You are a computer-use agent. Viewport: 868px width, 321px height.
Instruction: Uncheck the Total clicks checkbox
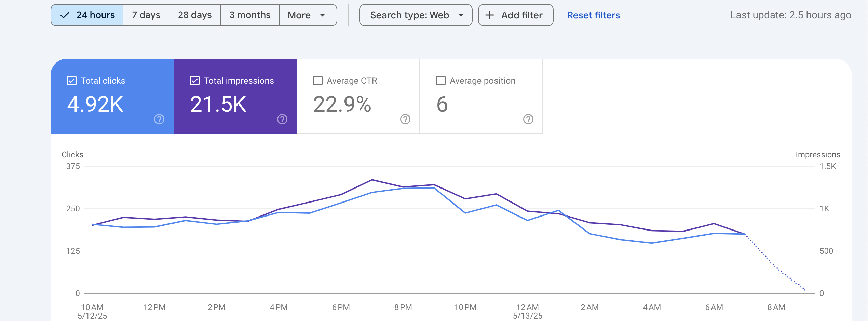pos(72,81)
